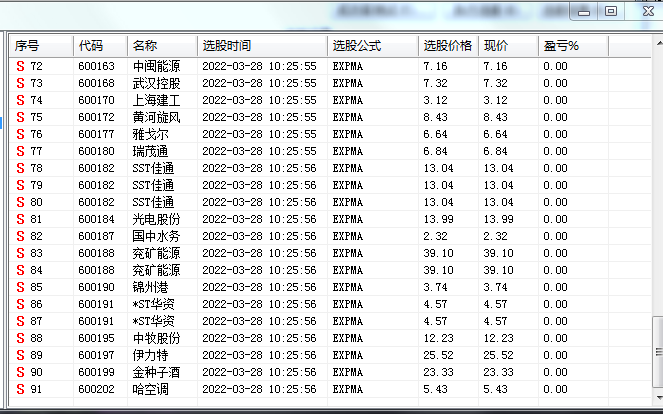Screen dimensions: 663x414
Task: Click the S marker in row 81
Action: click(x=20, y=219)
